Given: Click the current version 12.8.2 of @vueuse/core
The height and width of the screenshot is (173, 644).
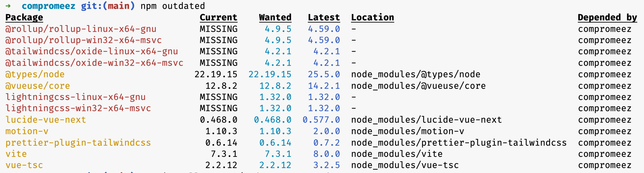Looking at the screenshot, I should 221,86.
